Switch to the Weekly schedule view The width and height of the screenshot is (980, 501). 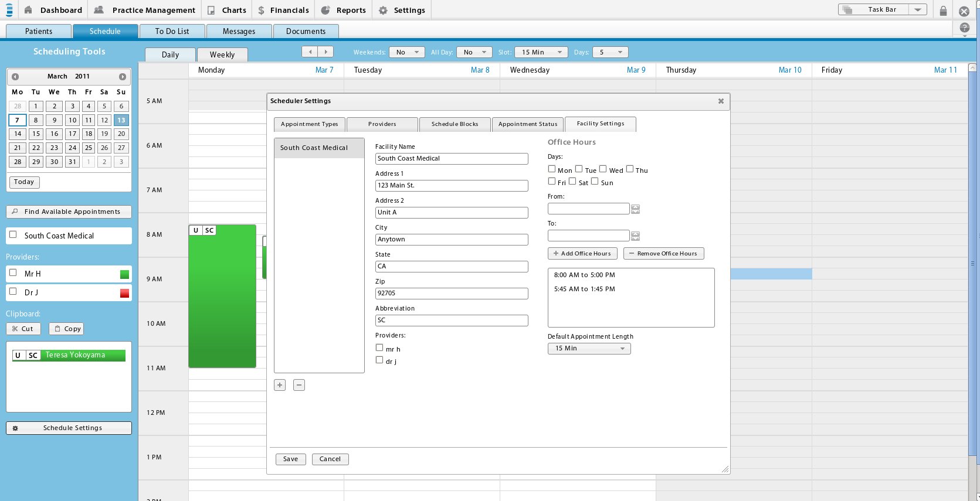click(x=222, y=54)
